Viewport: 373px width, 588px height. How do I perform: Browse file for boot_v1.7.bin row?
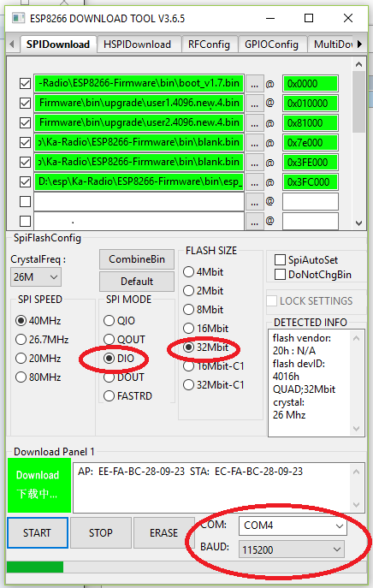[x=255, y=84]
